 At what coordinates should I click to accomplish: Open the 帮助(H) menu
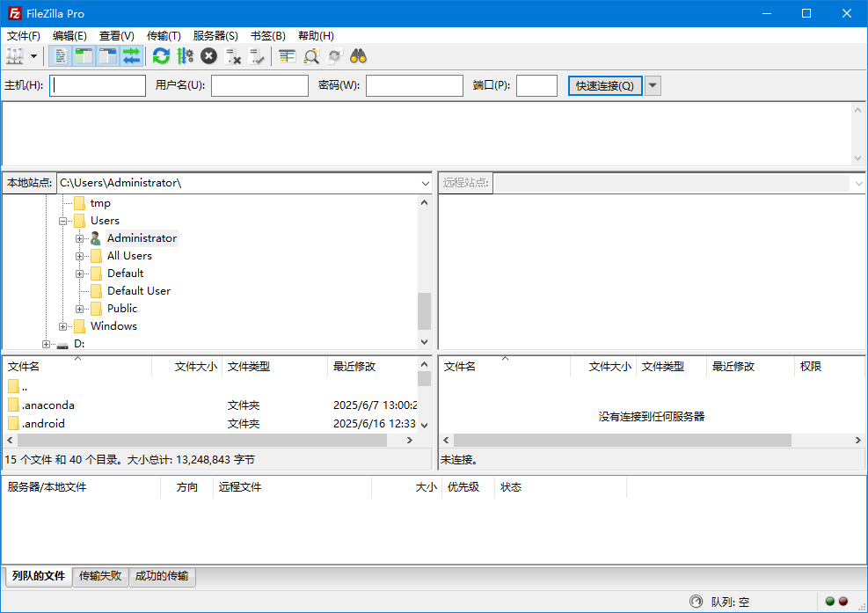[316, 36]
